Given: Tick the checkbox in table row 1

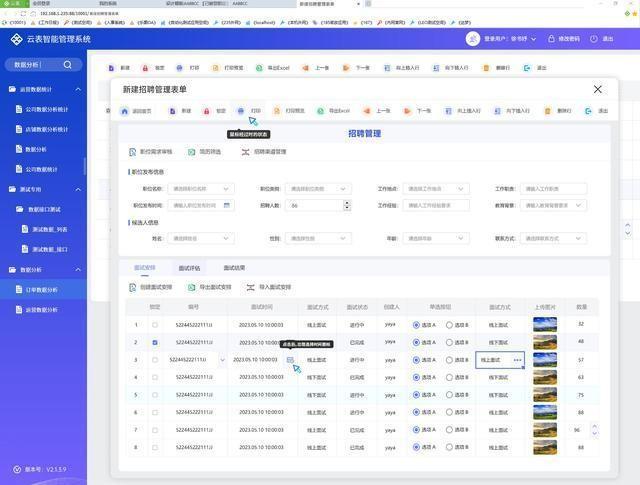Looking at the screenshot, I should click(155, 325).
